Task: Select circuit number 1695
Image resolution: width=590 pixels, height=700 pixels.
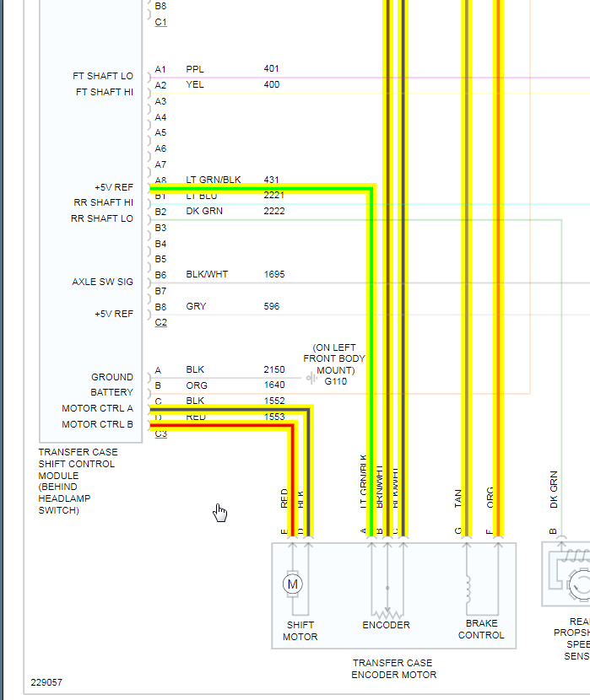Action: pyautogui.click(x=274, y=274)
